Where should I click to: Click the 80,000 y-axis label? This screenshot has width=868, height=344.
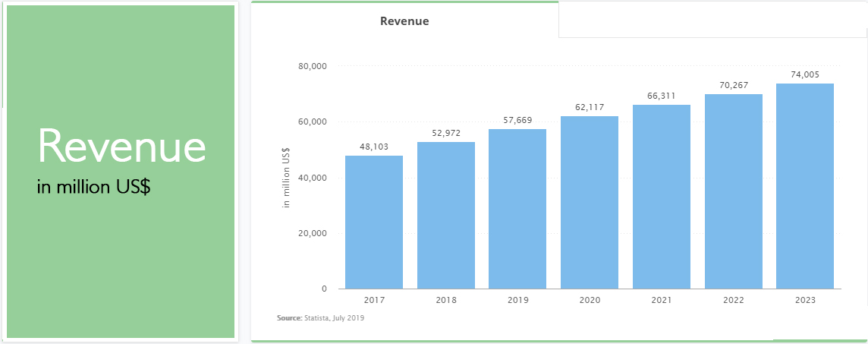pos(313,67)
